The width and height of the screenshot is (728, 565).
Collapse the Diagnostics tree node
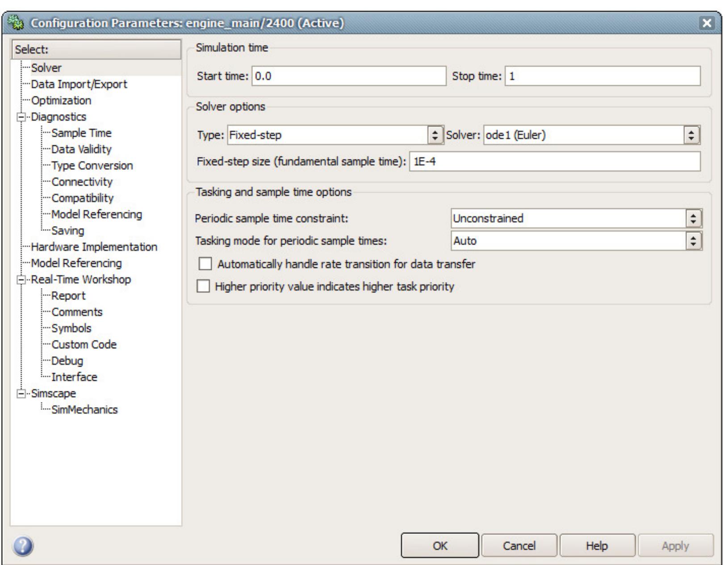pos(21,117)
